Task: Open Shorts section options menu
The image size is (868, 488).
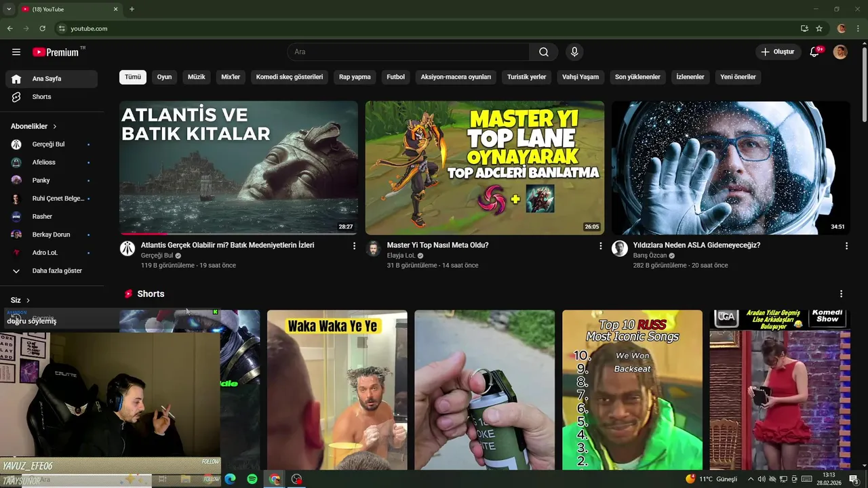Action: point(842,294)
